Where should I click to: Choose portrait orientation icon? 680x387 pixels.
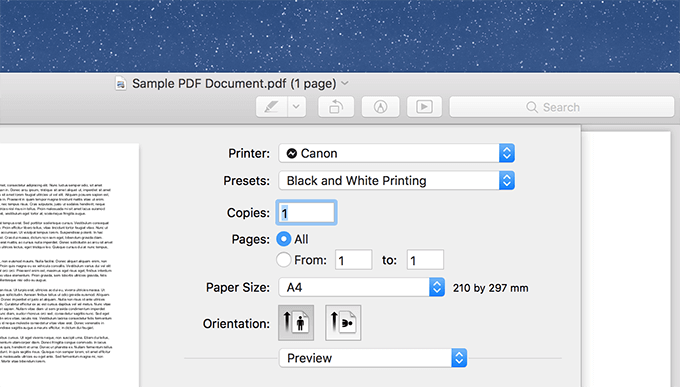click(x=296, y=323)
